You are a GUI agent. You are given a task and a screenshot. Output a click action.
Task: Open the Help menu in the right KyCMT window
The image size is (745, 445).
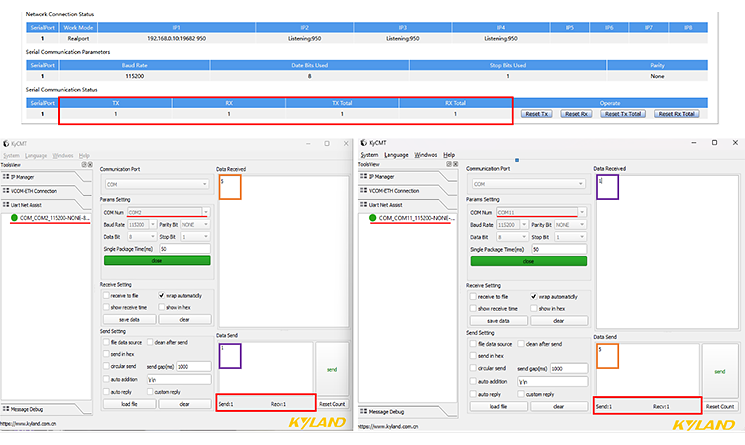(449, 155)
